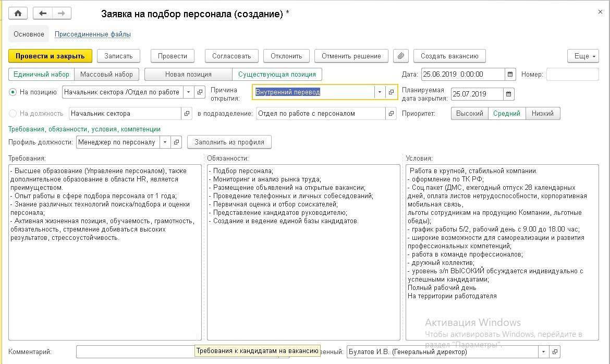610x364 pixels.
Task: Switch to the Присоединенные файлы tab
Action: pos(93,34)
